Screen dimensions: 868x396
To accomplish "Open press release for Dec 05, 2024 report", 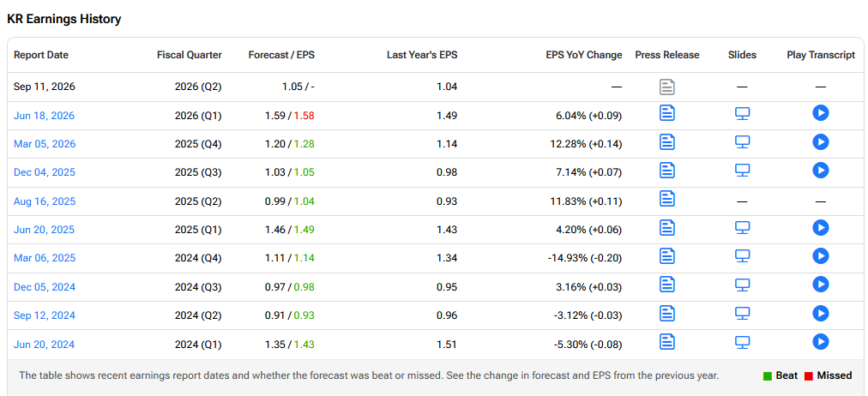I will (667, 285).
